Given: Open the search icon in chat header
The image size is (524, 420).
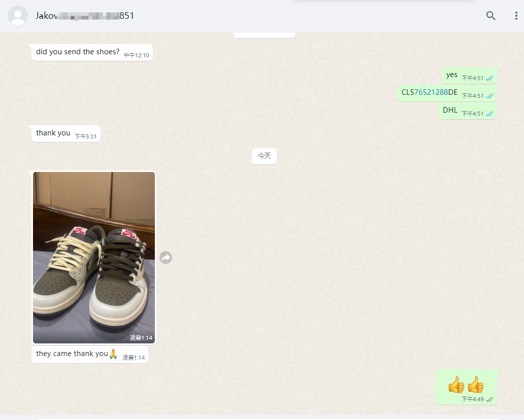Looking at the screenshot, I should 490,16.
